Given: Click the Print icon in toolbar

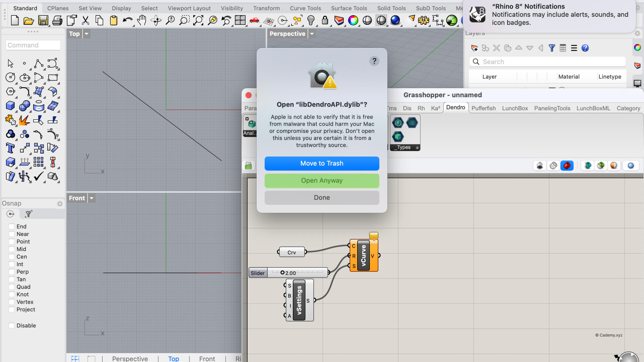Looking at the screenshot, I should click(x=57, y=20).
